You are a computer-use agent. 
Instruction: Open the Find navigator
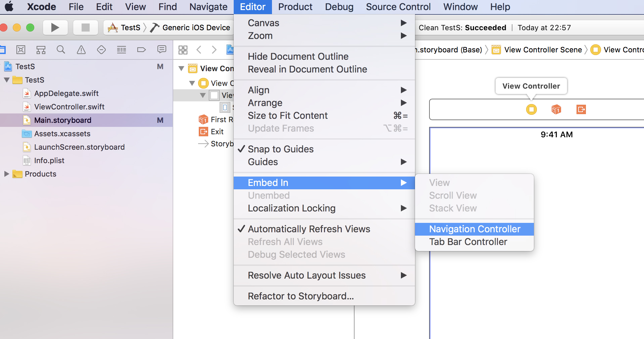[61, 50]
